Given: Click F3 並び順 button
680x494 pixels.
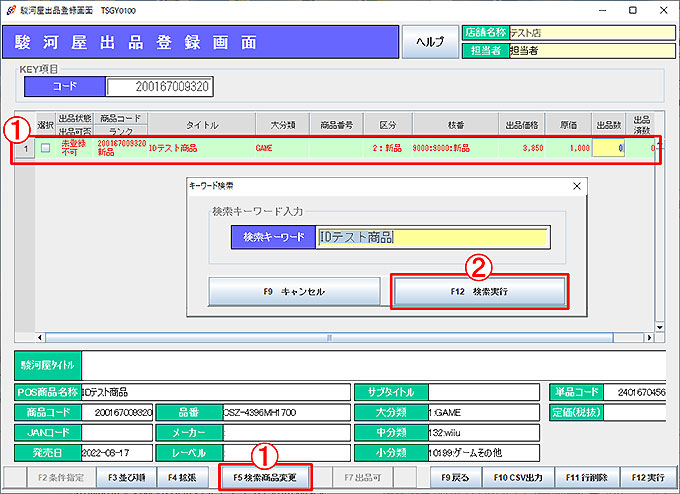Looking at the screenshot, I should tap(129, 478).
